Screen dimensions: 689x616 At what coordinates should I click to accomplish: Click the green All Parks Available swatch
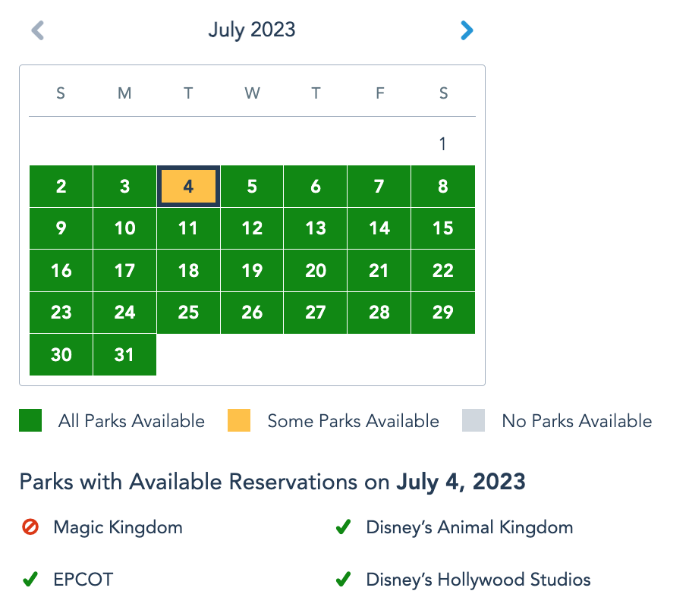point(30,421)
